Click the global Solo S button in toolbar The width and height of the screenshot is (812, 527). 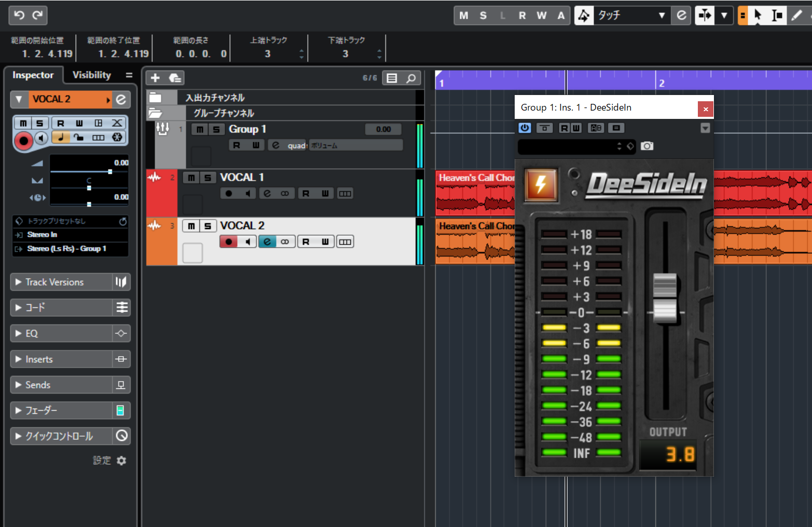(x=483, y=16)
